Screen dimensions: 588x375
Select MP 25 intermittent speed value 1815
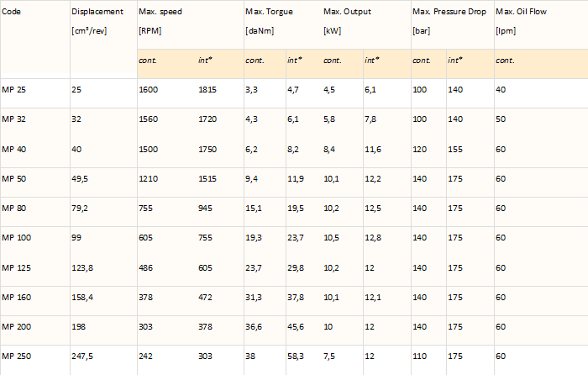point(207,90)
